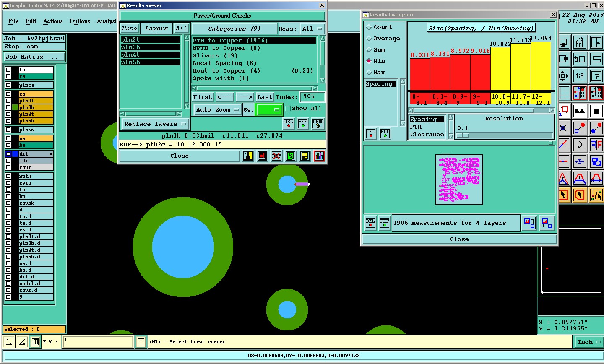Image resolution: width=604 pixels, height=364 pixels.
Task: Select the Max radio option
Action: [x=369, y=73]
